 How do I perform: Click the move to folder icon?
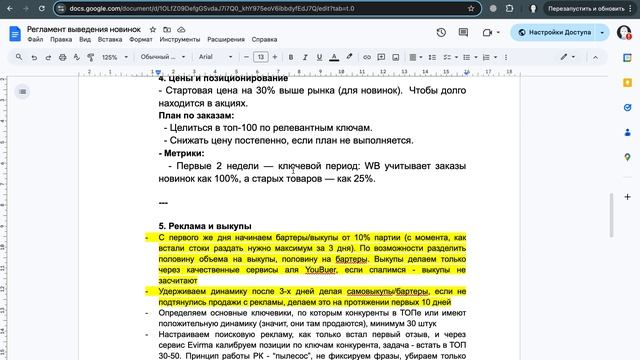pos(167,29)
